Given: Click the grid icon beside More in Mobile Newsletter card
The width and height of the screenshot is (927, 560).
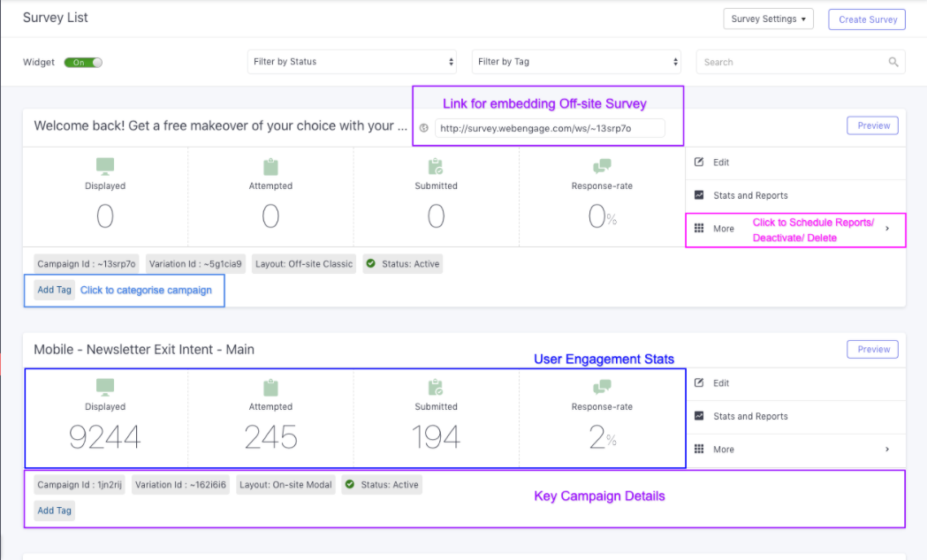Looking at the screenshot, I should 699,449.
